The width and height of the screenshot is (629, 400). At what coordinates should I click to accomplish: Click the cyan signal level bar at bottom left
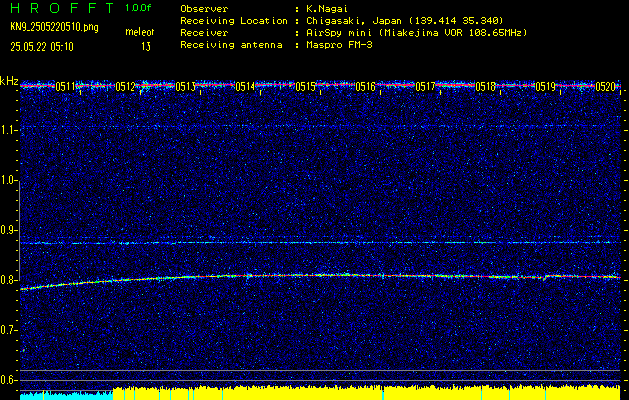click(x=67, y=396)
